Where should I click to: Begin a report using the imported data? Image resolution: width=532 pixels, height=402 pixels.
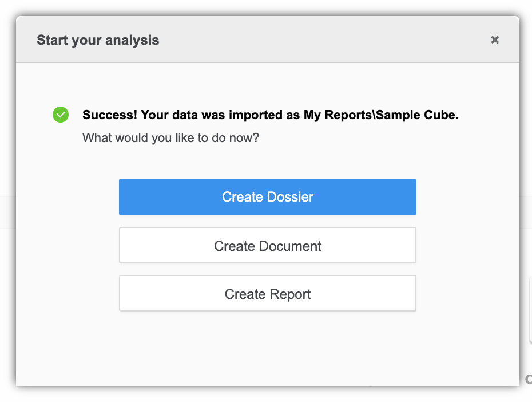[x=267, y=294]
